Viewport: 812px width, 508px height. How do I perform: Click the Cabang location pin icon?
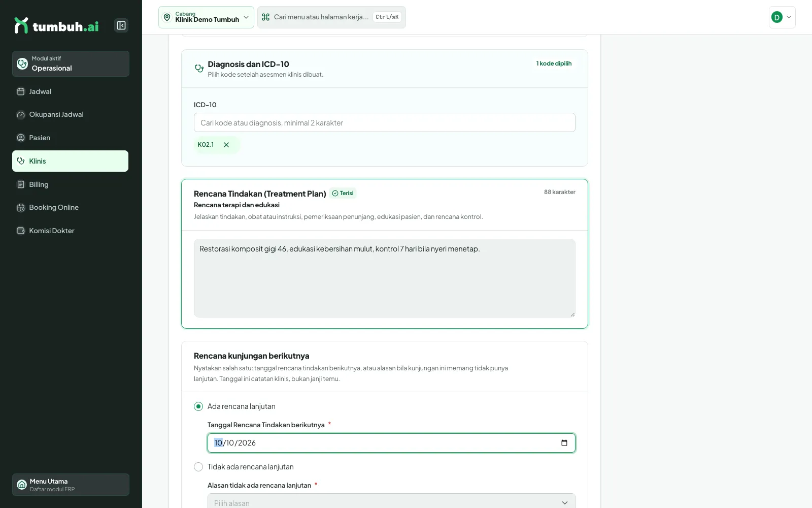coord(167,17)
